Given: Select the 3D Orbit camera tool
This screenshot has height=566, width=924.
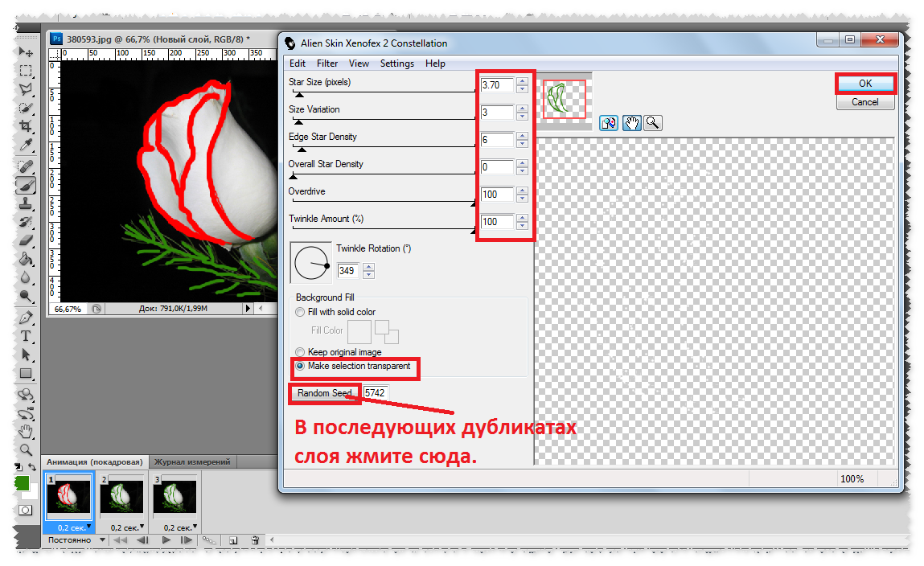Looking at the screenshot, I should coord(26,413).
